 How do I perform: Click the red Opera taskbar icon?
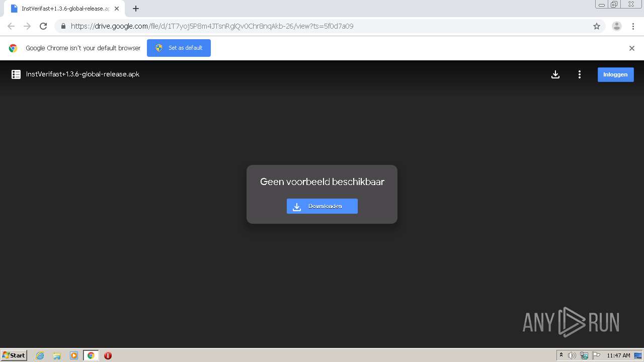click(x=108, y=355)
